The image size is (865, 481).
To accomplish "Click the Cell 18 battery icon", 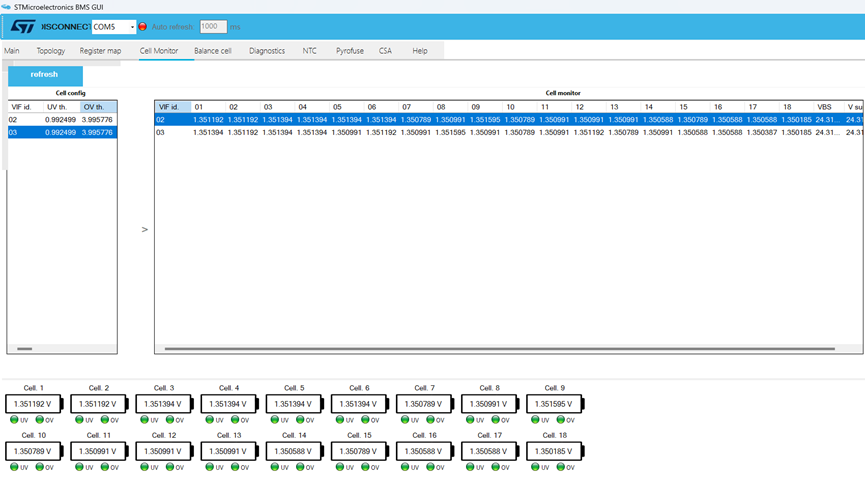I will tap(554, 452).
